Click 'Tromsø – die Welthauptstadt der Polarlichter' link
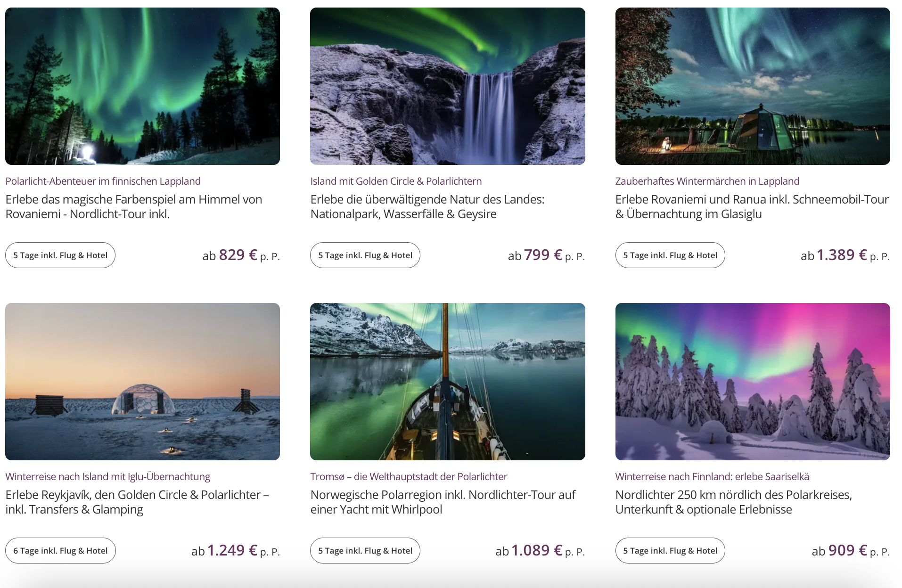Screen dimensions: 902x588 coord(409,476)
